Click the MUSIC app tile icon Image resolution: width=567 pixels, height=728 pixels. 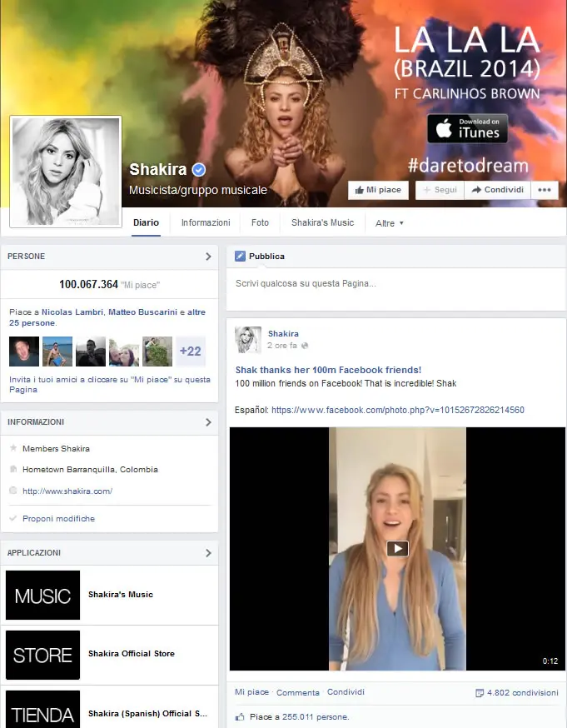pyautogui.click(x=42, y=596)
